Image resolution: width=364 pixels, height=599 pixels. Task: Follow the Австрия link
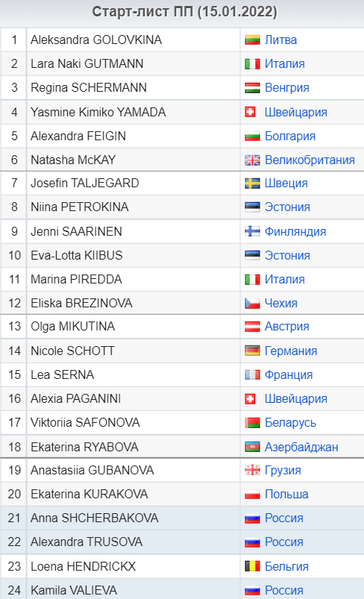point(287,327)
